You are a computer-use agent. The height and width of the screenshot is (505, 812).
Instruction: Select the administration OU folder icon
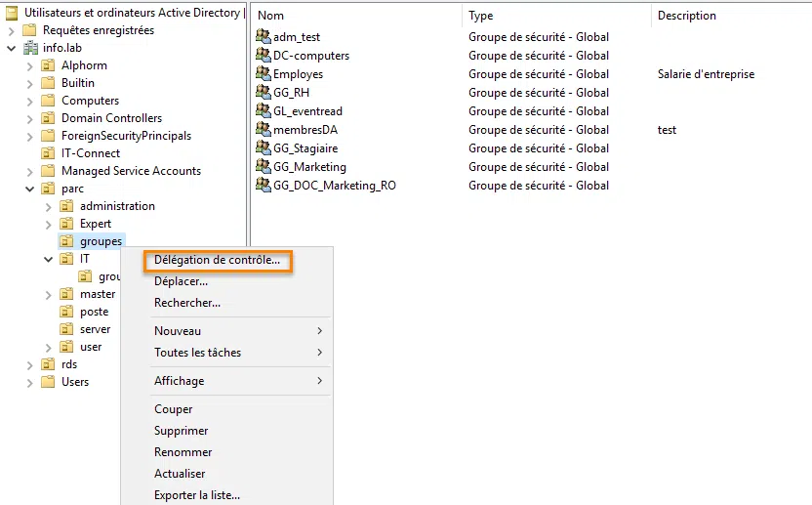coord(66,206)
